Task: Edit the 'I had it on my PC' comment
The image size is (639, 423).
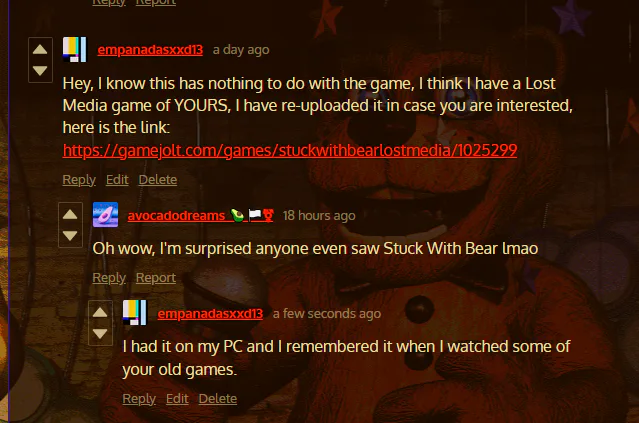Action: coord(177,399)
